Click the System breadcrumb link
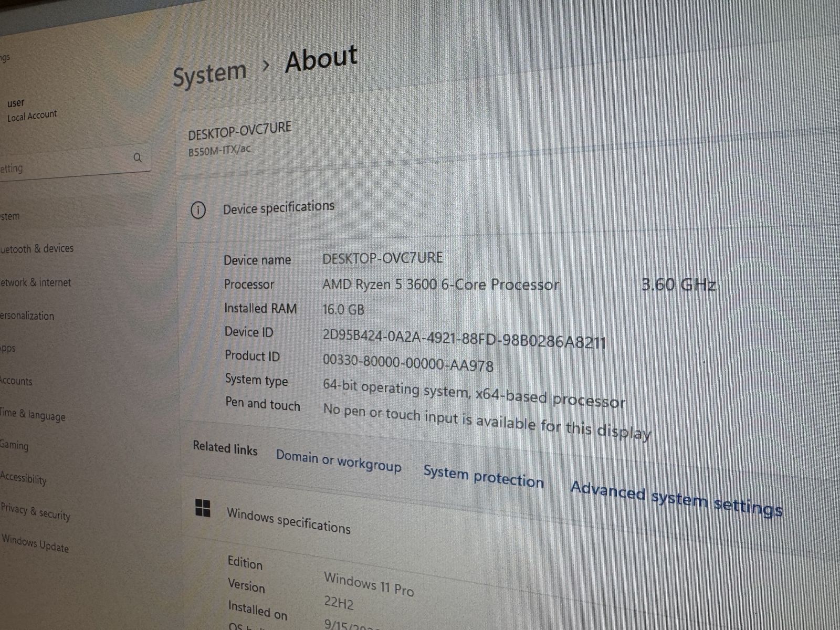This screenshot has height=630, width=840. [209, 74]
